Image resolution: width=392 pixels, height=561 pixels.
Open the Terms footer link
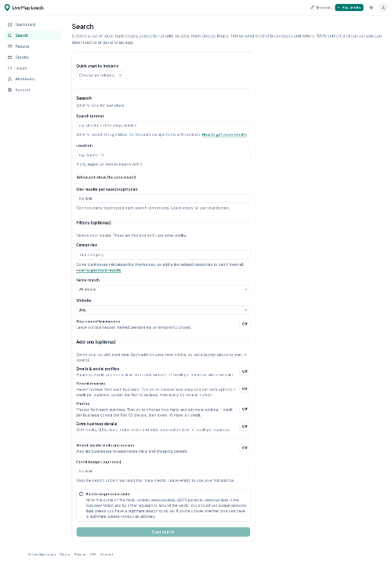pyautogui.click(x=64, y=555)
